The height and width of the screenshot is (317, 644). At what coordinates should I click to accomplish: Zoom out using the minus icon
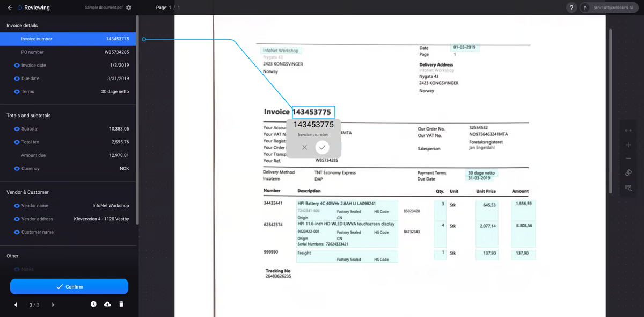pyautogui.click(x=628, y=158)
